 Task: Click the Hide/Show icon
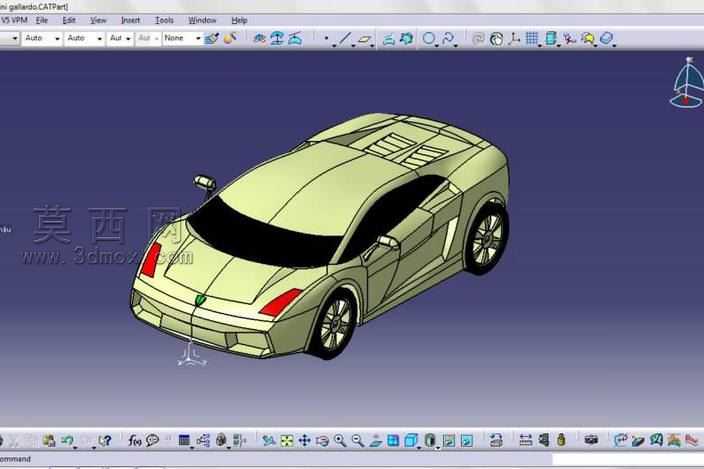coord(448,441)
